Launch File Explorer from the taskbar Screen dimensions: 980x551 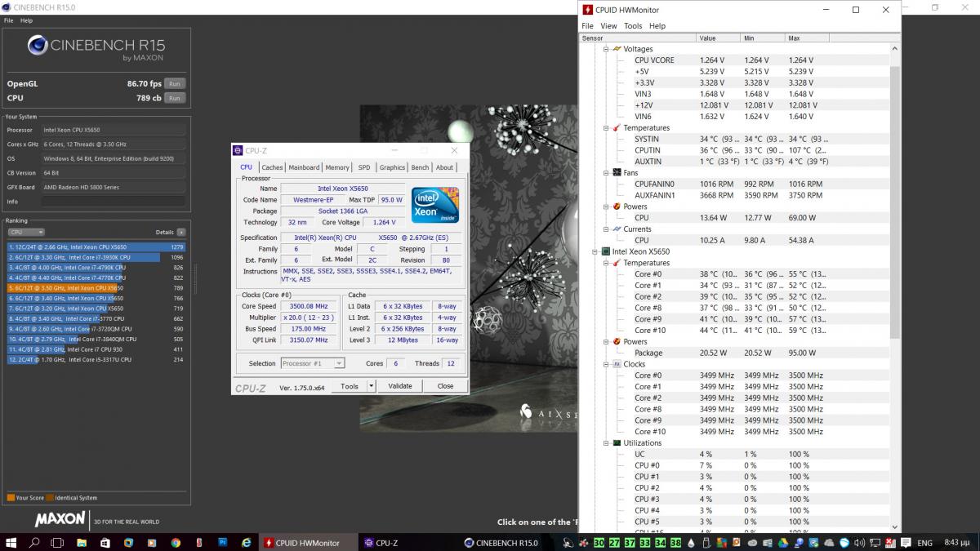[82, 542]
